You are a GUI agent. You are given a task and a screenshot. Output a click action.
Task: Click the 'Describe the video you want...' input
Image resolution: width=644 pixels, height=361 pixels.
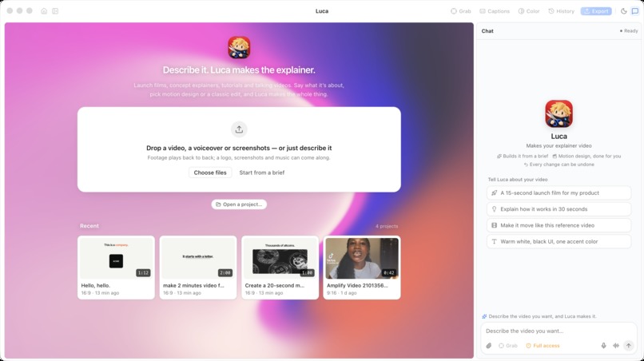(x=559, y=331)
